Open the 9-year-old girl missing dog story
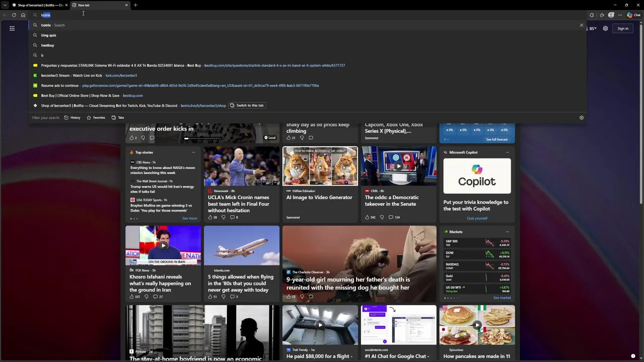644x362 pixels. pos(359,263)
